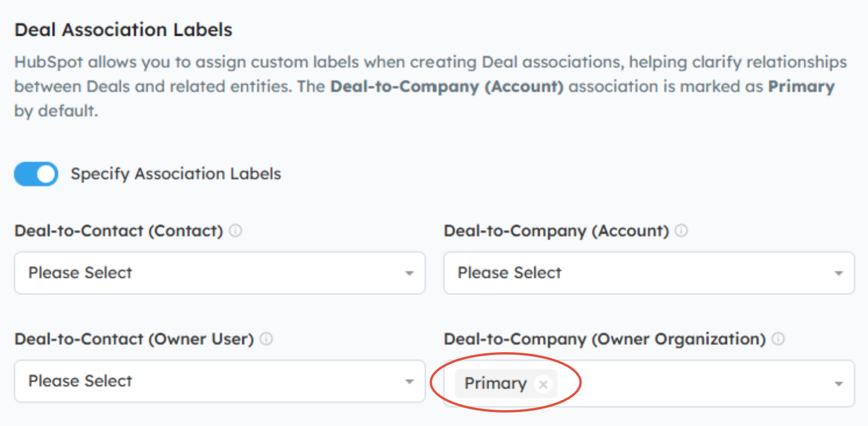Click "Please Select" text in Deal-to-Company (Account) field
Screen dimensions: 868x426
[x=510, y=272]
